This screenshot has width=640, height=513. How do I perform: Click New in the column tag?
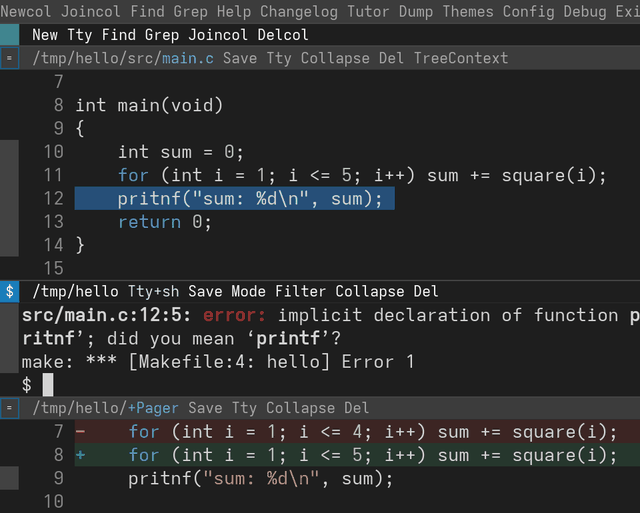(45, 35)
